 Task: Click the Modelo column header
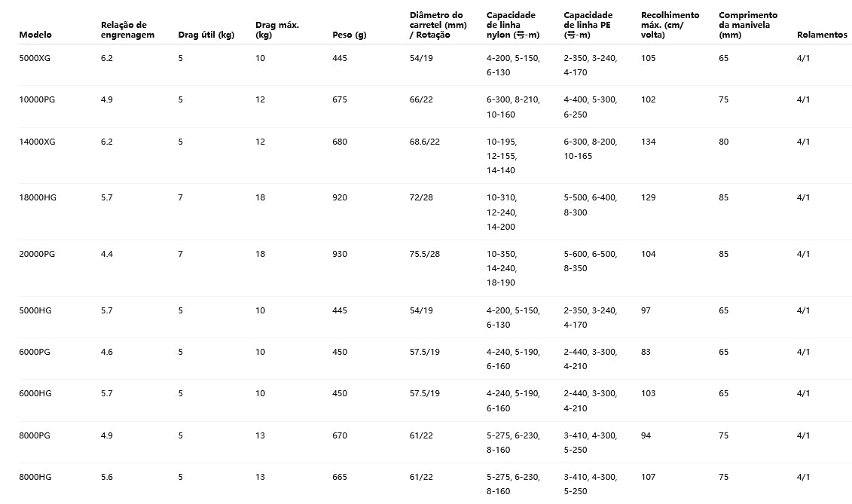(35, 35)
